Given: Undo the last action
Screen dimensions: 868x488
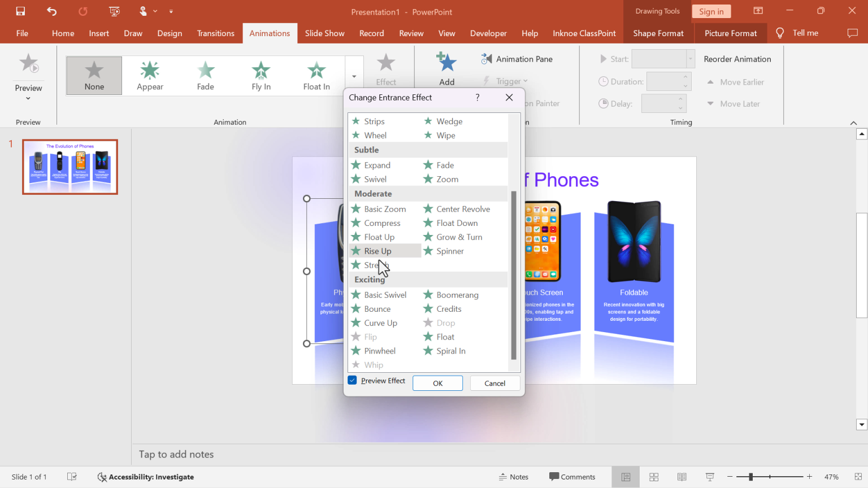Looking at the screenshot, I should 51,11.
